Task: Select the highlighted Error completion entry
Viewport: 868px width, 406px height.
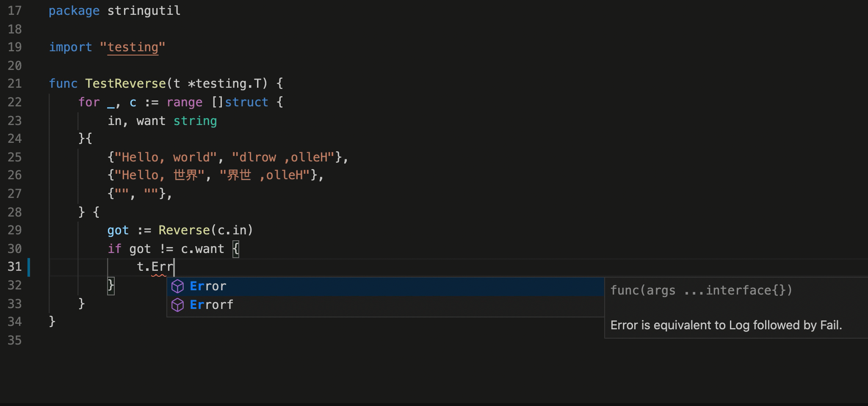Action: 207,286
